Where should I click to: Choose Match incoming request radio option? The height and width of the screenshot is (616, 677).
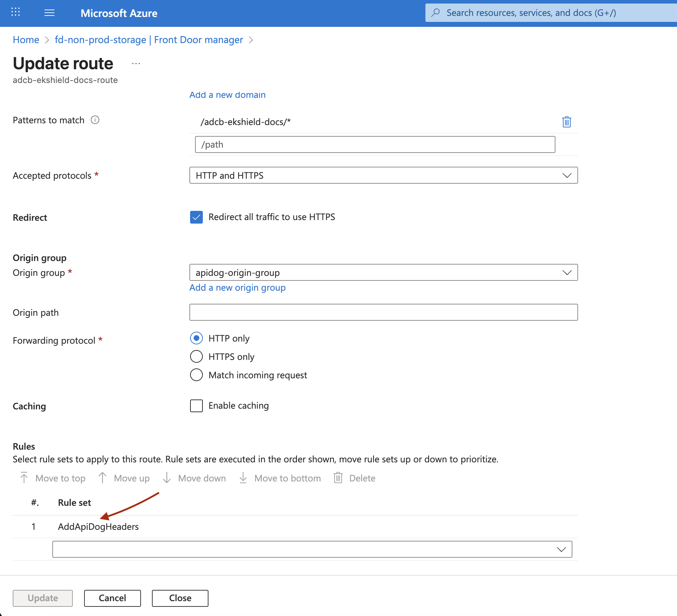pos(196,375)
